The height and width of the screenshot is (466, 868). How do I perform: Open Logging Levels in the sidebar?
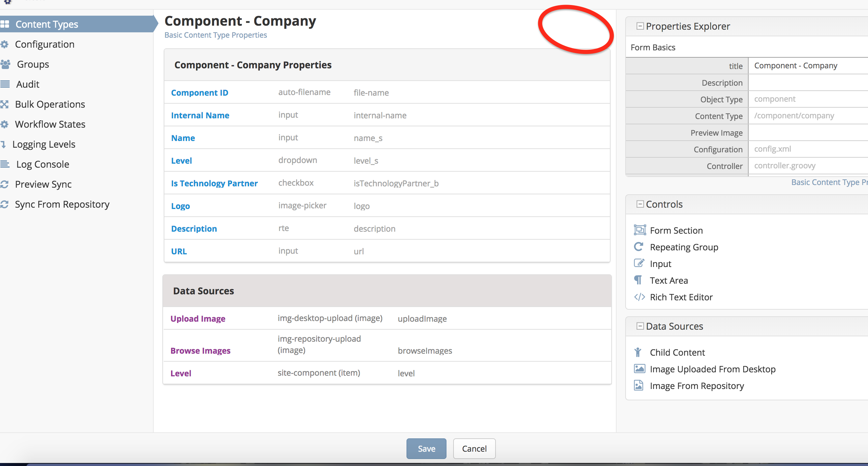[44, 144]
